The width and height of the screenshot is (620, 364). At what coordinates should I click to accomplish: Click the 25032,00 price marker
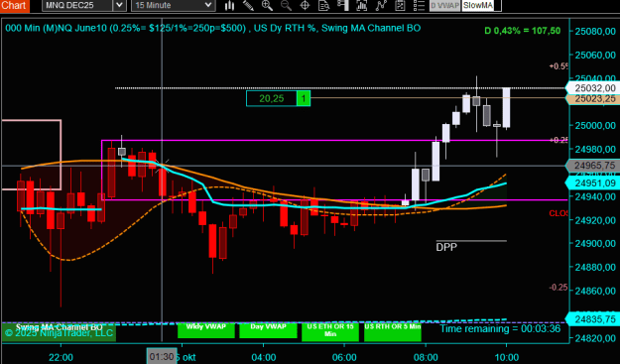(x=593, y=87)
